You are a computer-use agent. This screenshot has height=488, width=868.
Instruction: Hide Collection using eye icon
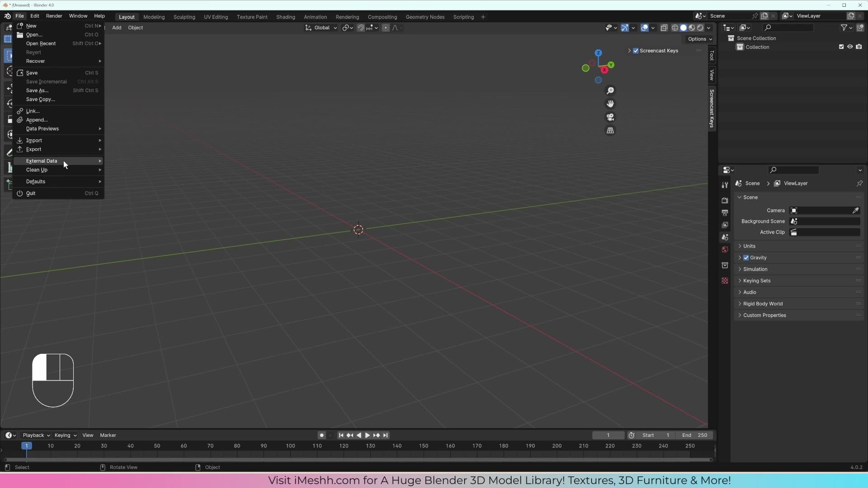[850, 47]
